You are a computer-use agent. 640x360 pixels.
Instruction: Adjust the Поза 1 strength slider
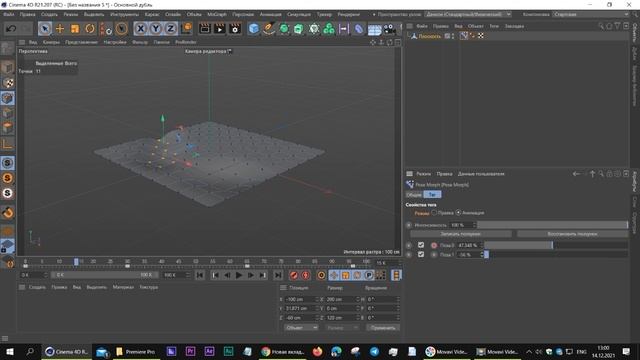click(556, 255)
